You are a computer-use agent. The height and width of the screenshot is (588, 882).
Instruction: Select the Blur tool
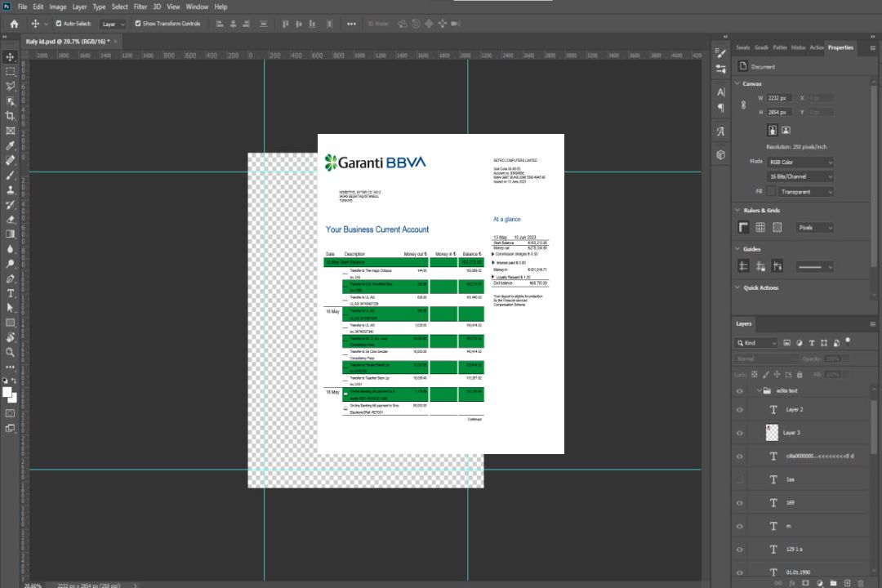pos(10,249)
